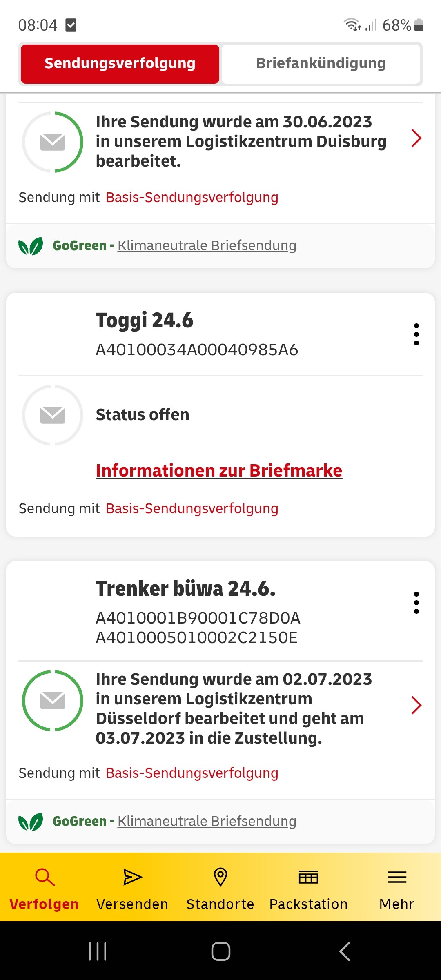
Task: Switch to the Briefankündigung tab
Action: pyautogui.click(x=321, y=64)
